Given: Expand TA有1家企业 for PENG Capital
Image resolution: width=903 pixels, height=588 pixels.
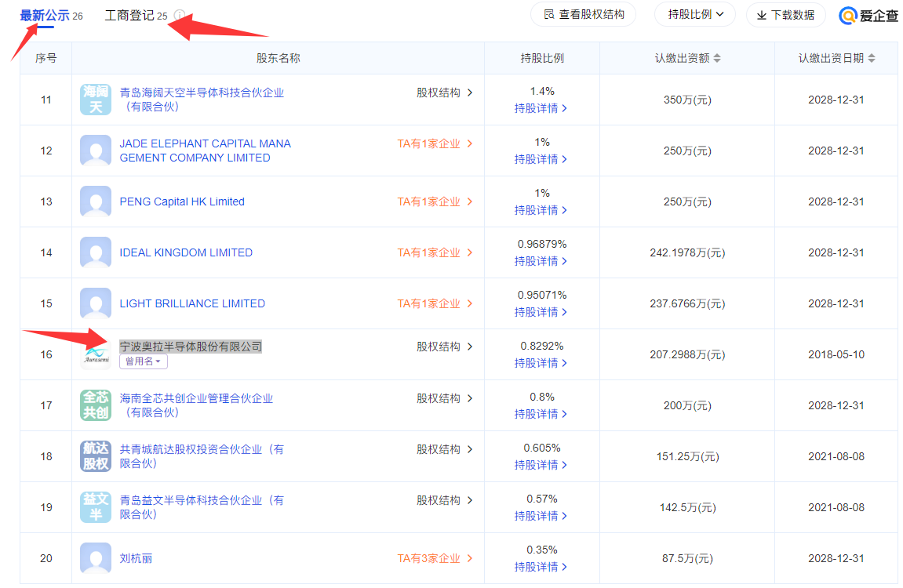Looking at the screenshot, I should (x=435, y=201).
